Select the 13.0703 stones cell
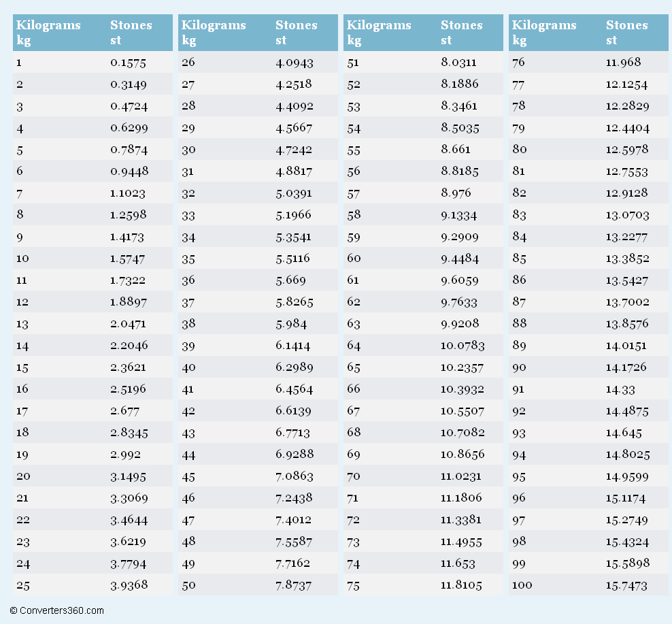 click(x=627, y=215)
